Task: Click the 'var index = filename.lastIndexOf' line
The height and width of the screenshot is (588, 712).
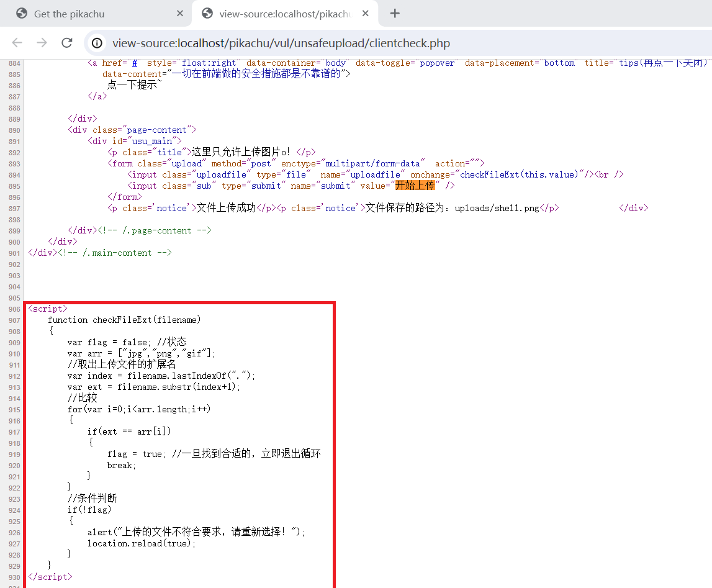Action: pyautogui.click(x=161, y=376)
